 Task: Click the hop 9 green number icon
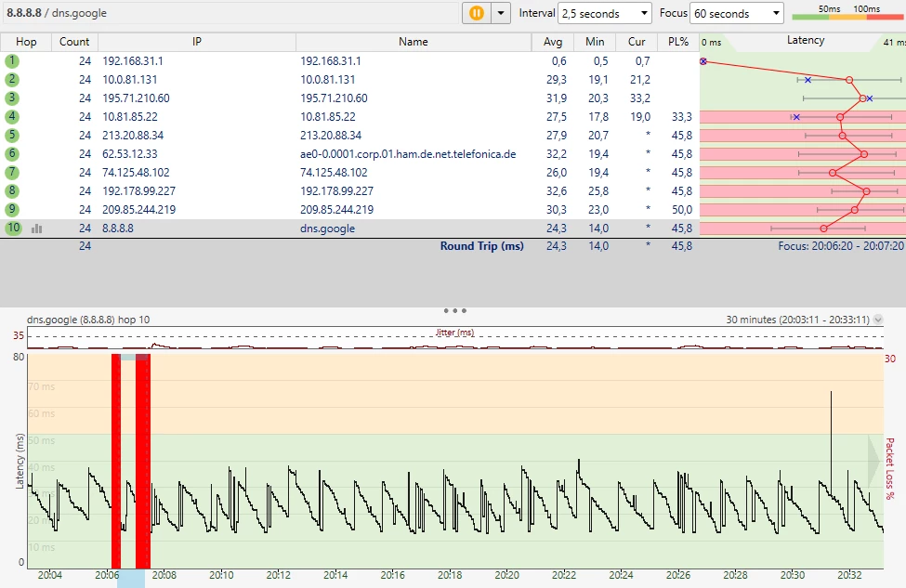[x=12, y=209]
